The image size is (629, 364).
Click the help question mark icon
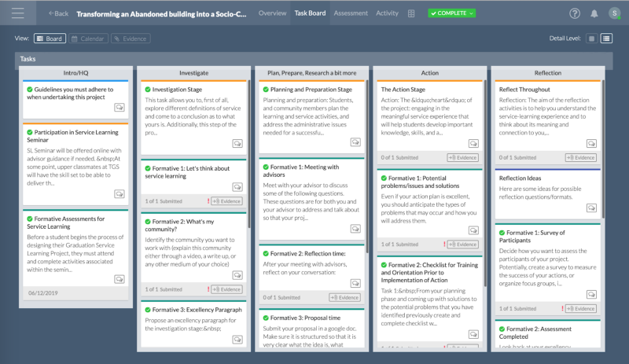coord(575,13)
